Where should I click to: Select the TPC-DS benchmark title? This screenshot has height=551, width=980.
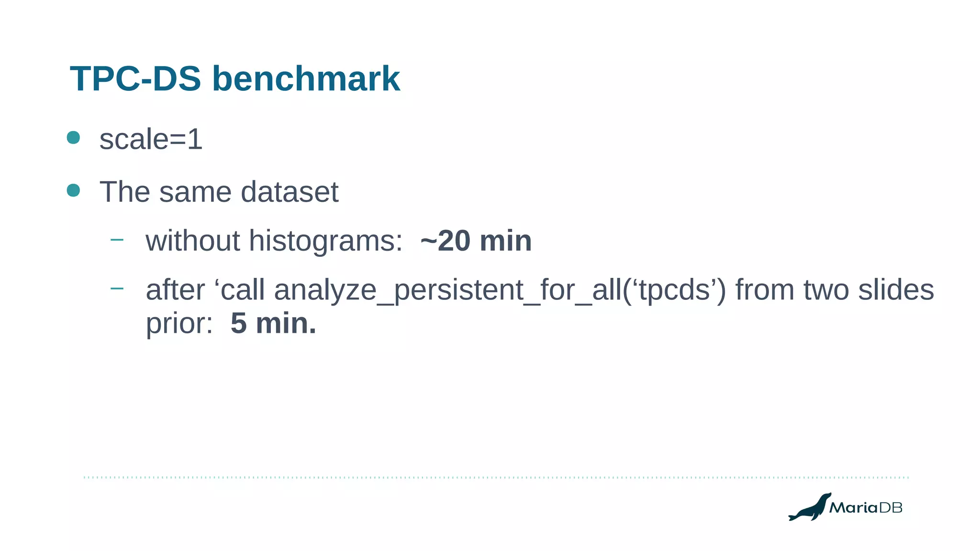(x=235, y=79)
